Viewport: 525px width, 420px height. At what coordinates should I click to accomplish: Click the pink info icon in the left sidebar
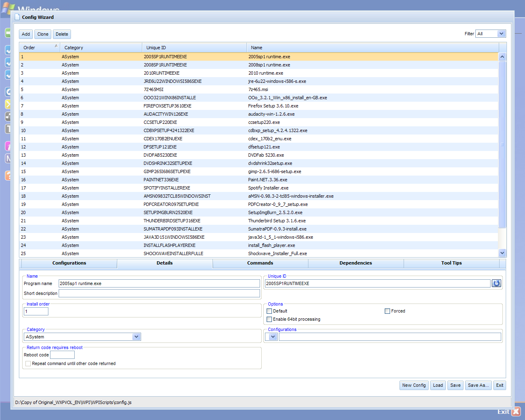(x=8, y=146)
